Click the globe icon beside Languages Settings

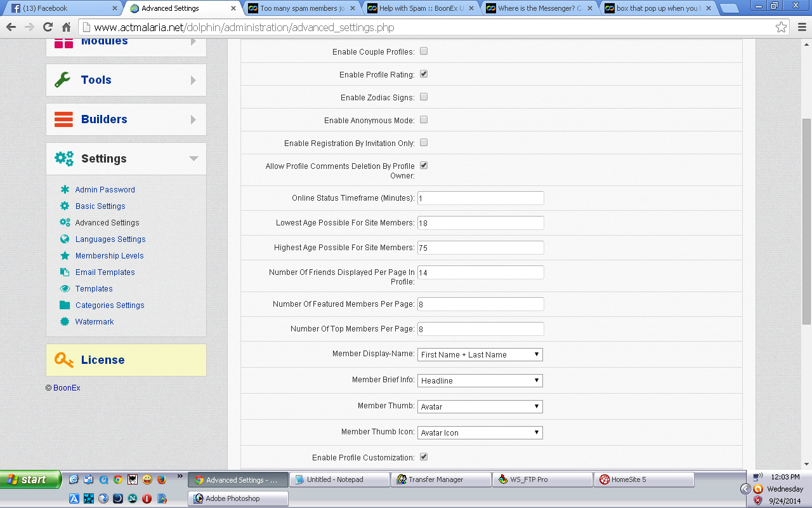tap(65, 239)
